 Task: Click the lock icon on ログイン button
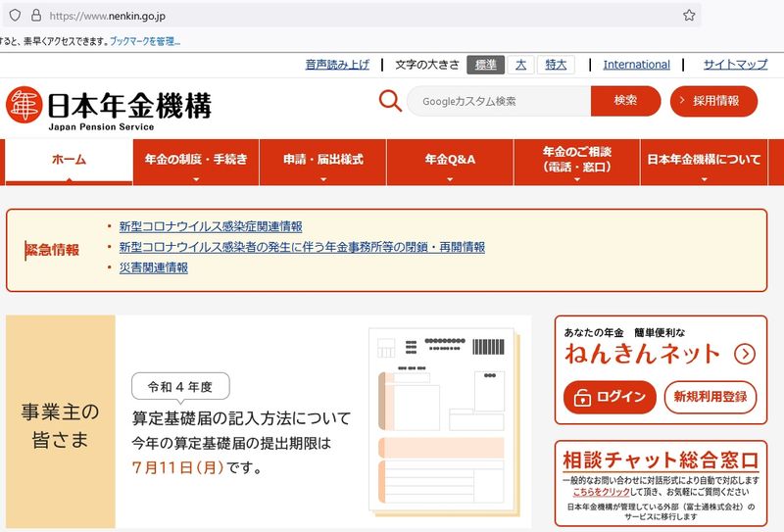click(582, 397)
